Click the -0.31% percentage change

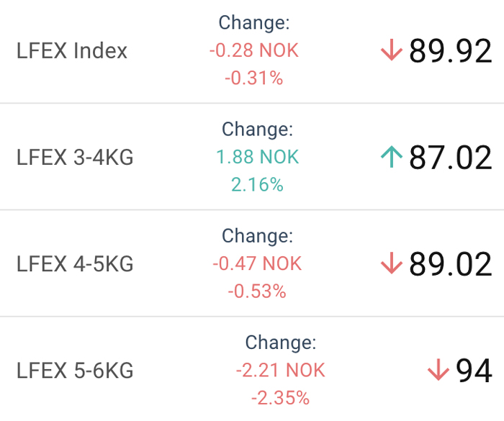(x=254, y=78)
